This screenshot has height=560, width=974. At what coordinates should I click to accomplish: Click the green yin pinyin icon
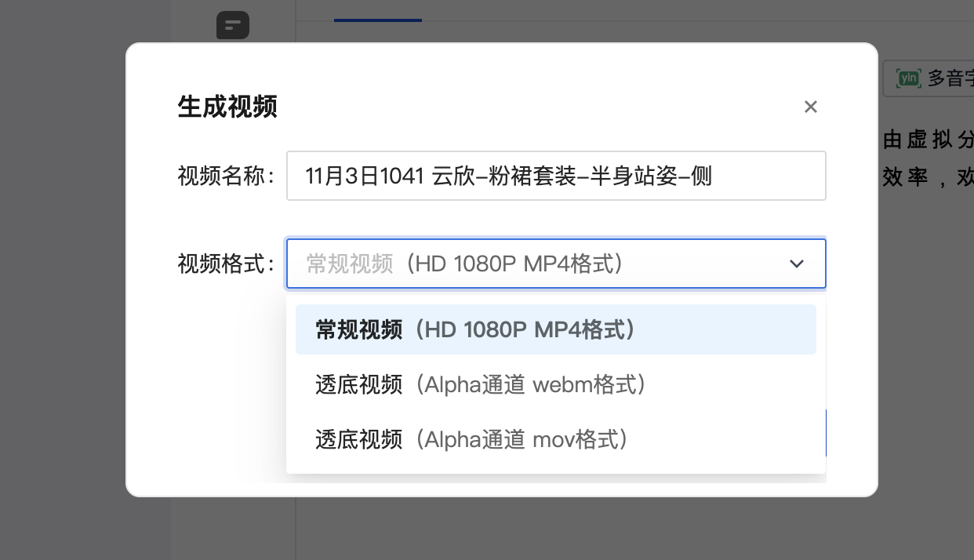(x=909, y=78)
